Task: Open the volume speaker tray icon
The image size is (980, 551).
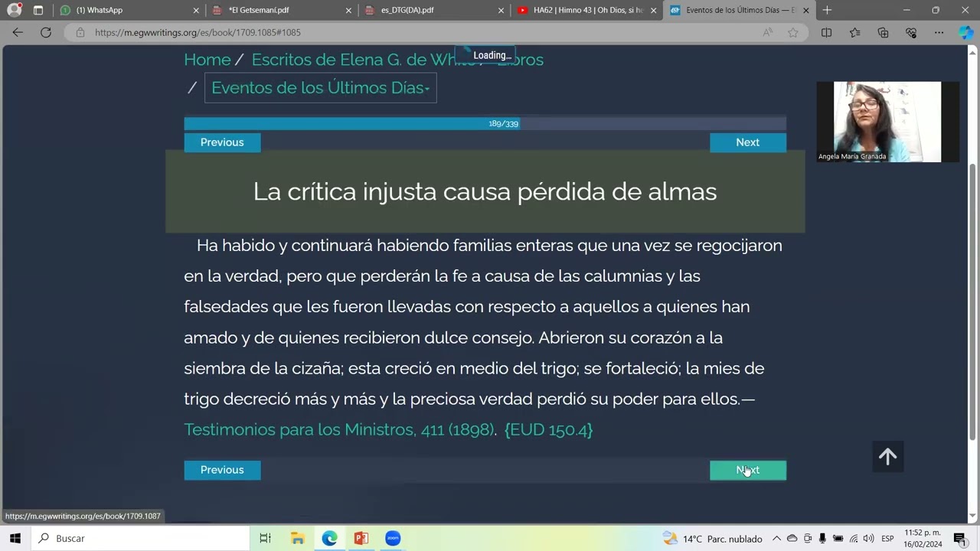Action: click(x=868, y=538)
